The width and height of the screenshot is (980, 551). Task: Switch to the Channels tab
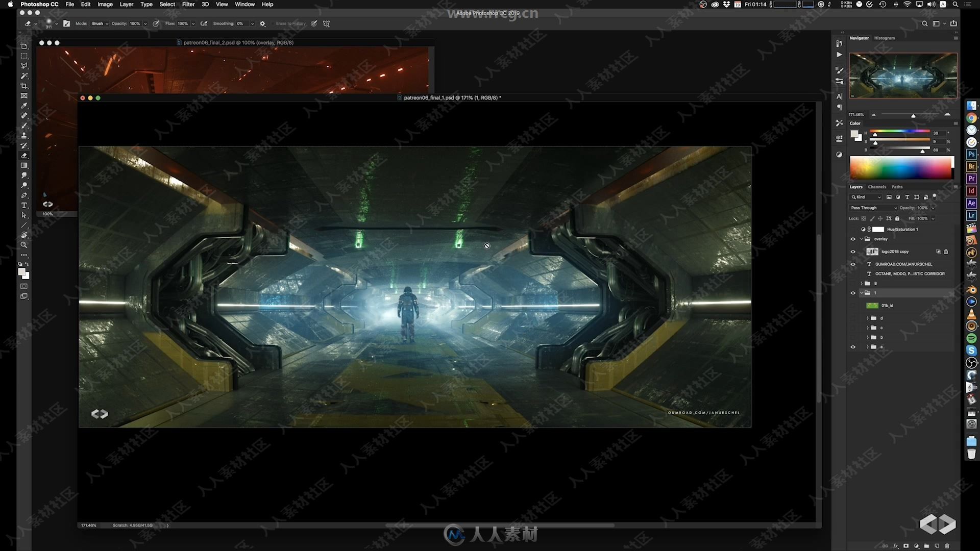tap(877, 187)
